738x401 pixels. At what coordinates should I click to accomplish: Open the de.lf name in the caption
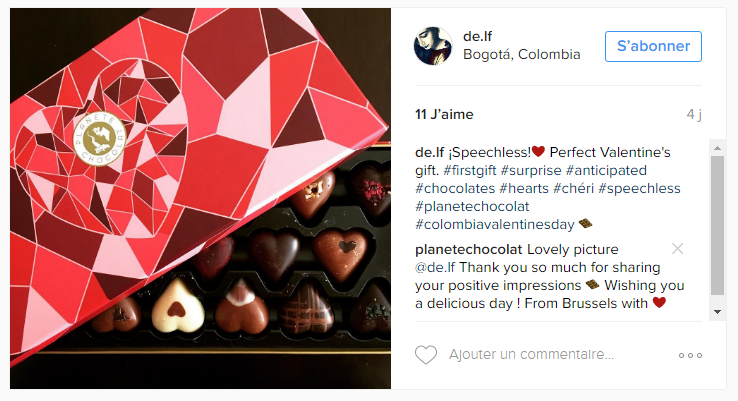click(429, 152)
